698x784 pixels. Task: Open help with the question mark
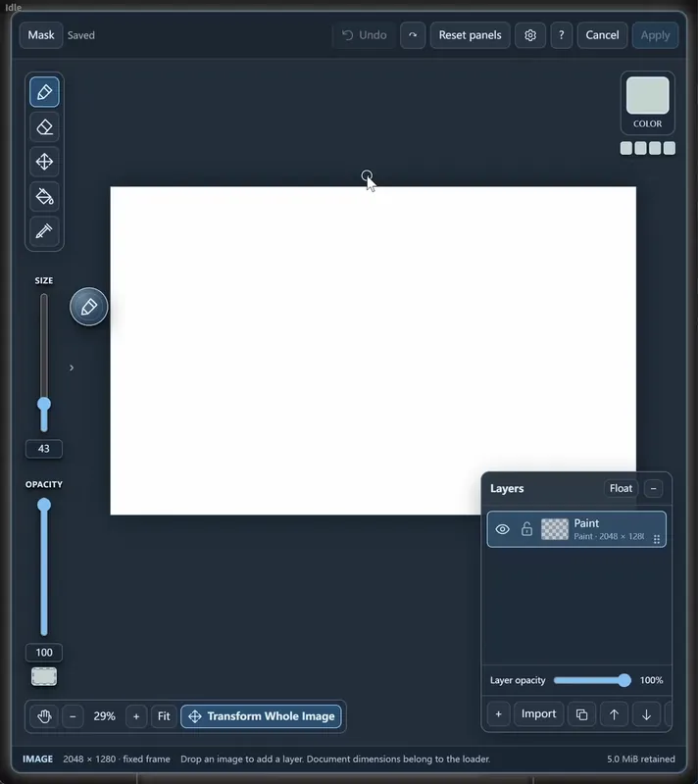pyautogui.click(x=562, y=35)
